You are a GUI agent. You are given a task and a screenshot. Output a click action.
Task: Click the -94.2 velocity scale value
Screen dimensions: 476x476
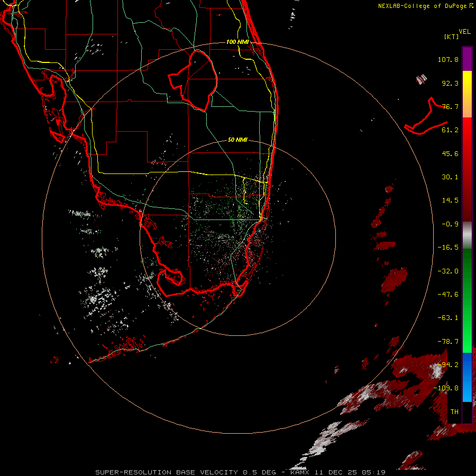click(448, 365)
